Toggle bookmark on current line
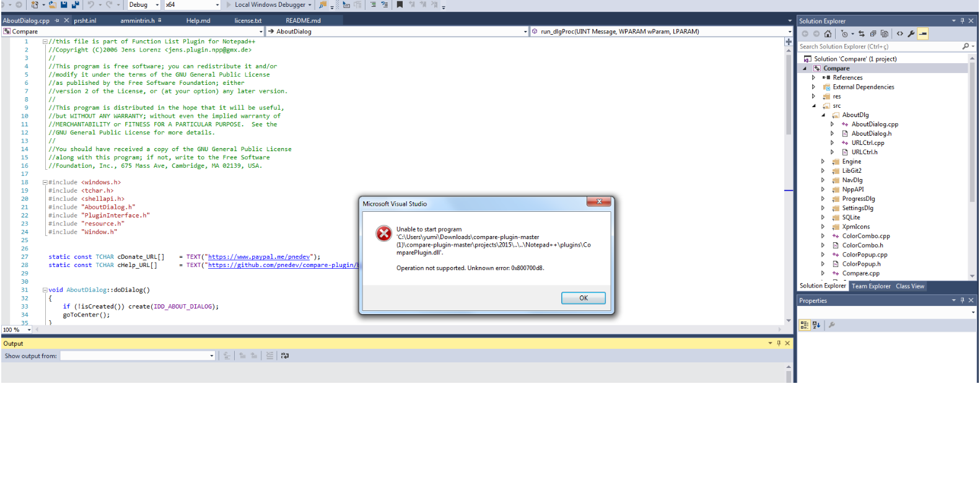The width and height of the screenshot is (980, 503). pos(400,4)
